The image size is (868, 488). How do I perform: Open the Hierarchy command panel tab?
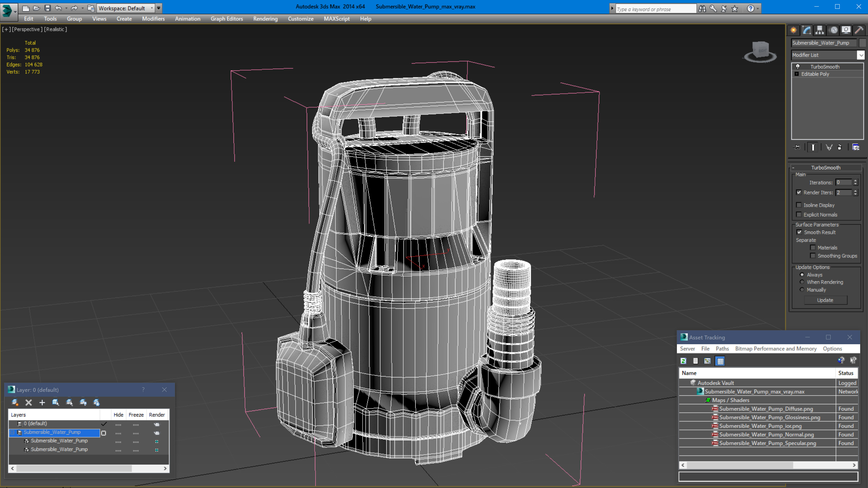[819, 30]
